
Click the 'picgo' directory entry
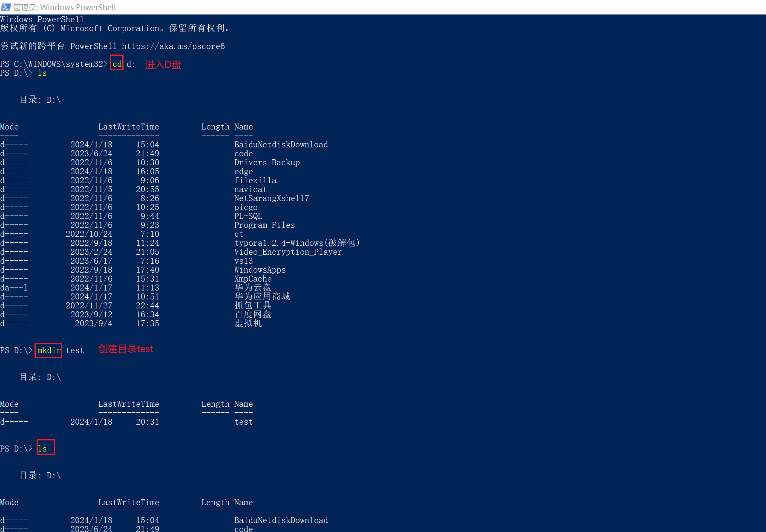pos(246,207)
